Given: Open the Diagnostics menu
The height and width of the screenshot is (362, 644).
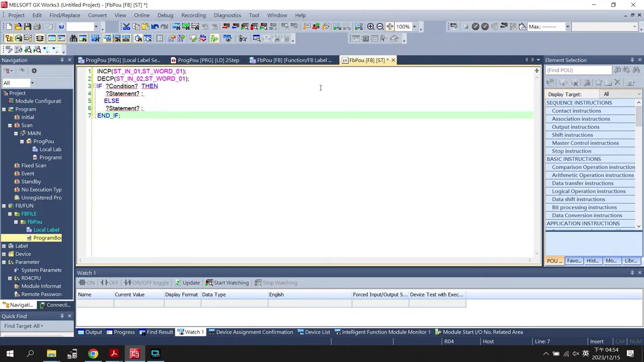Looking at the screenshot, I should (x=227, y=15).
